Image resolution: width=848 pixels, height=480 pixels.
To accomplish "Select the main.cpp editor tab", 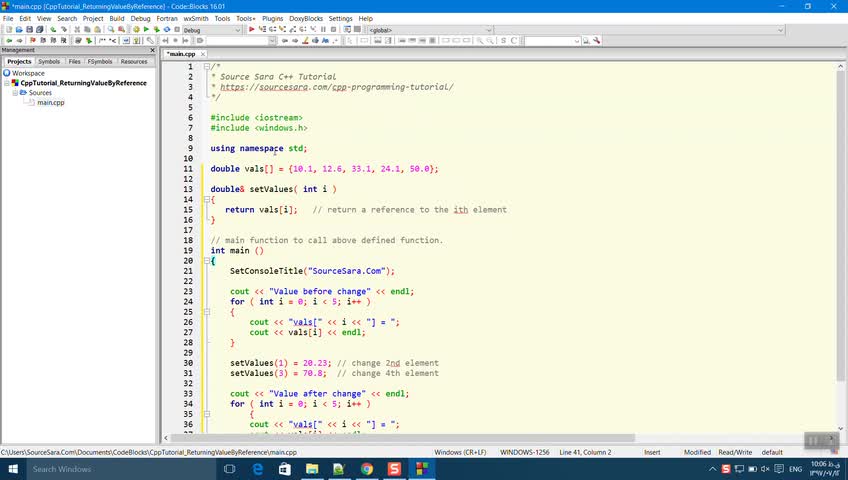I will click(x=181, y=54).
